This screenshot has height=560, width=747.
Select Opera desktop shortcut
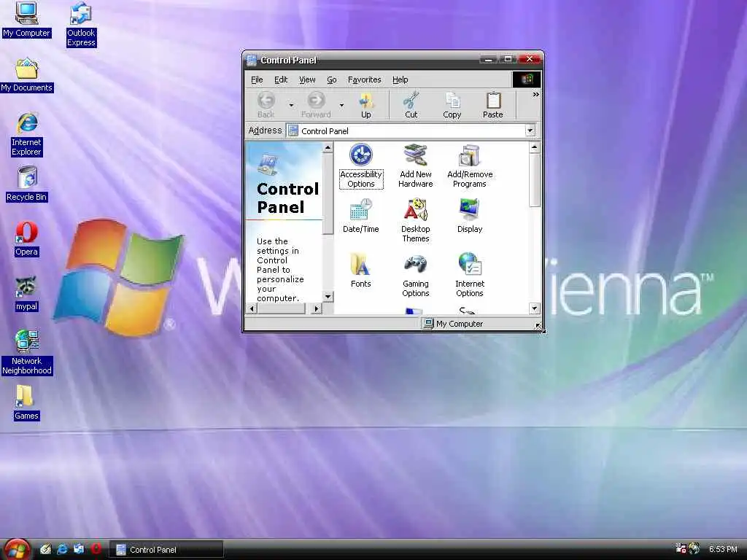pyautogui.click(x=26, y=239)
